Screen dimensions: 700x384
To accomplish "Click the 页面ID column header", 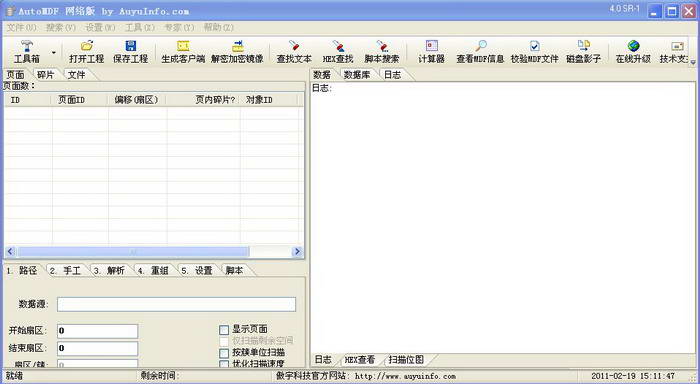I will [79, 100].
